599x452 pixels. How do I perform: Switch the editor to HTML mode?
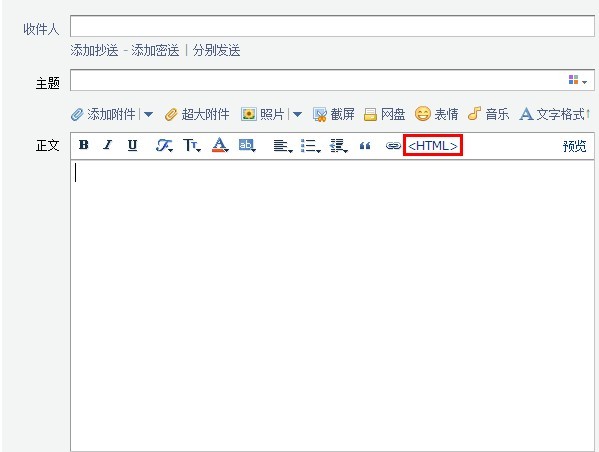click(433, 146)
